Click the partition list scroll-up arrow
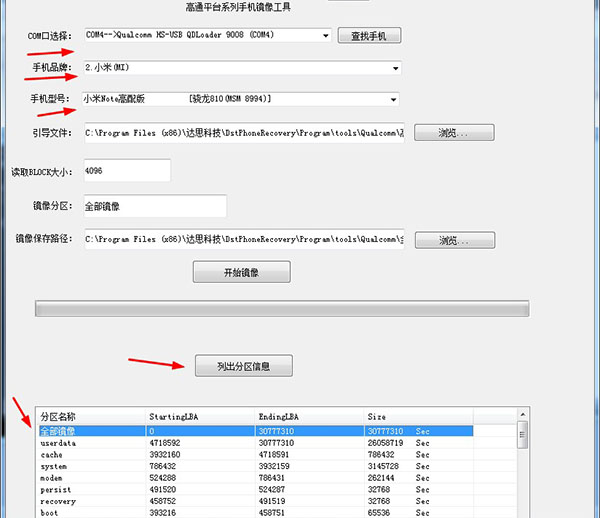The height and width of the screenshot is (518, 600). coord(522,414)
